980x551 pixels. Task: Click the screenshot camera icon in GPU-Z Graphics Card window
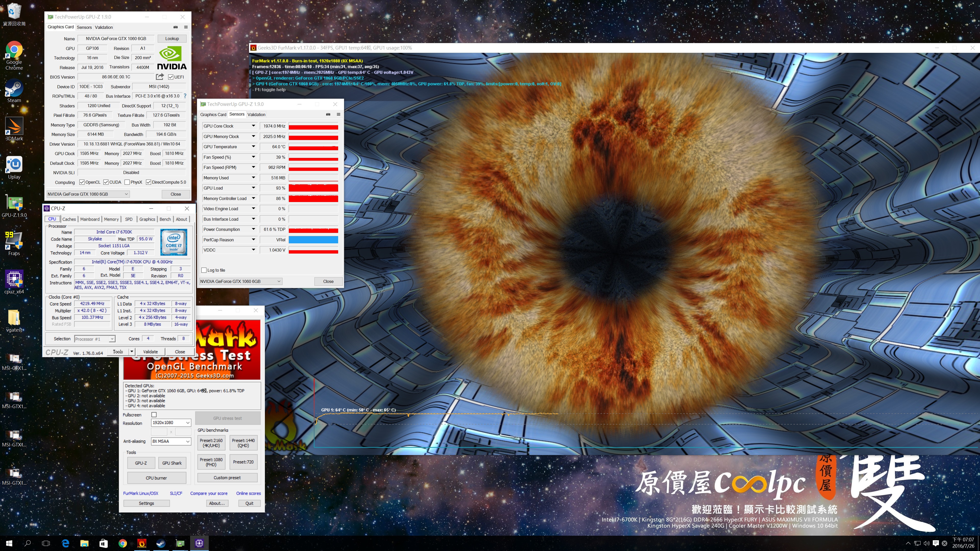click(x=175, y=27)
